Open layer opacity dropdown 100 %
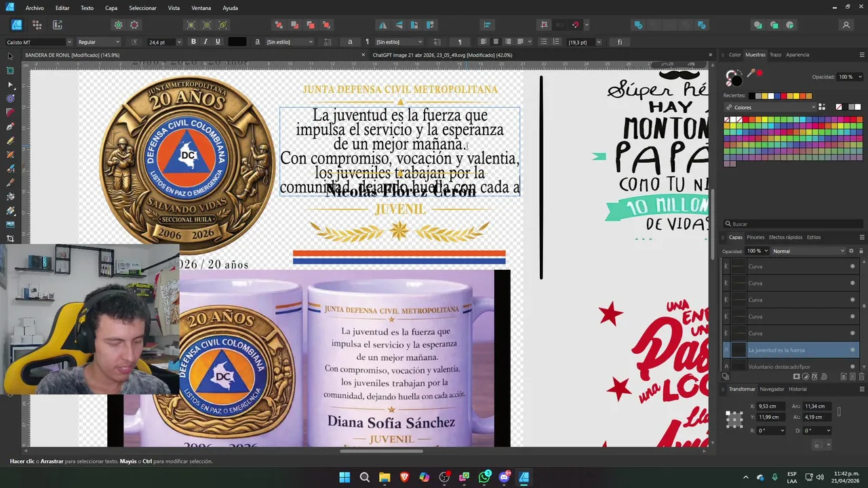The width and height of the screenshot is (868, 488). [x=757, y=251]
